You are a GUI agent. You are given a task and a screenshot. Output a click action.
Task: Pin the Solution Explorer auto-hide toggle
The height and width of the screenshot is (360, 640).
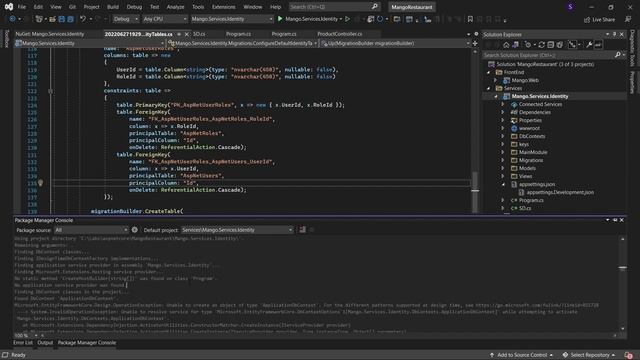(x=614, y=34)
